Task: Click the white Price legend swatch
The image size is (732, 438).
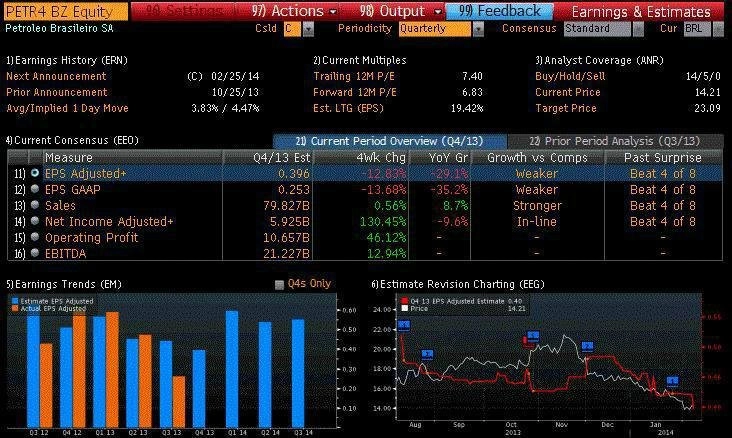Action: (405, 308)
